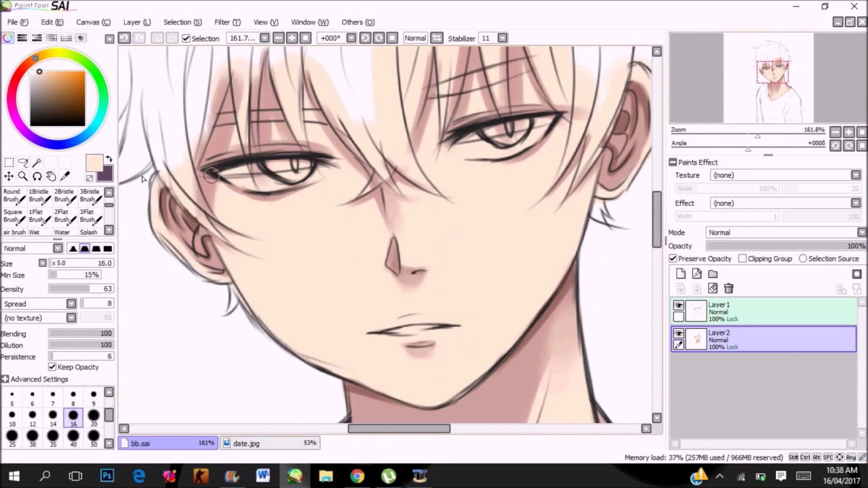Toggle the layer mask icon
This screenshot has width=868, height=488.
pyautogui.click(x=857, y=274)
